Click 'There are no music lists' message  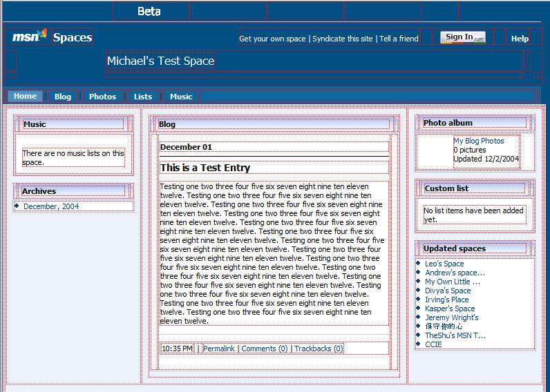pyautogui.click(x=73, y=157)
